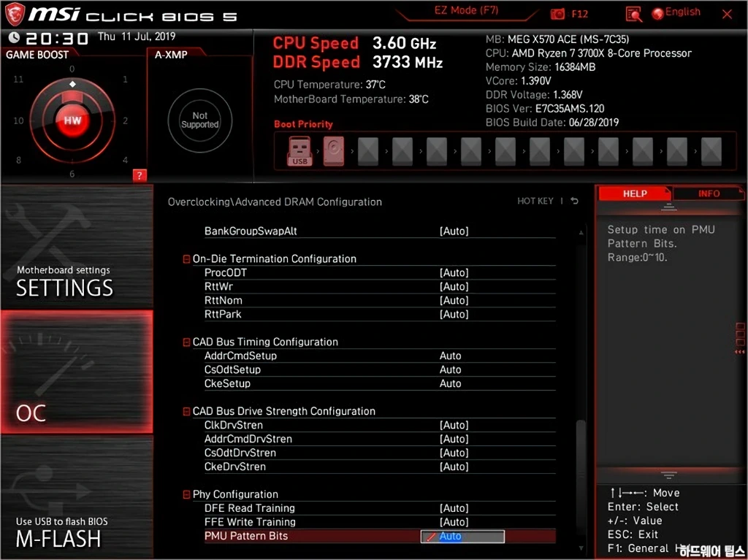
Task: Expand the help panel top handle
Action: (669, 207)
